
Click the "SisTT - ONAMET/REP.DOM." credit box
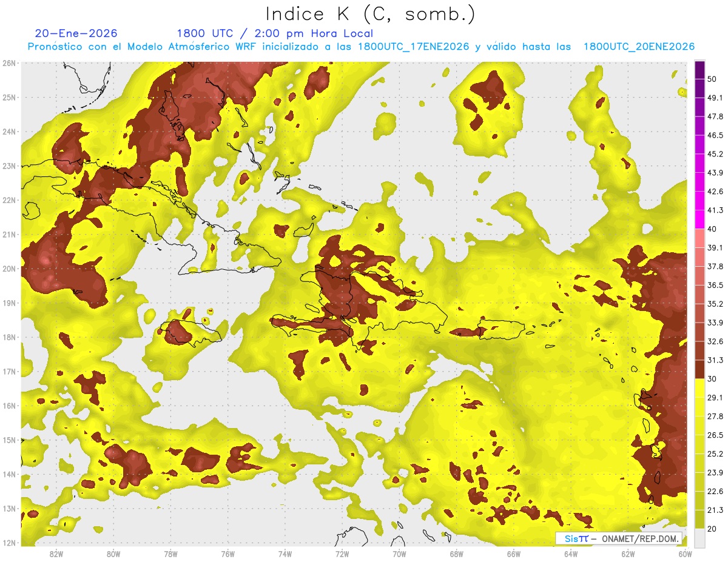619,538
